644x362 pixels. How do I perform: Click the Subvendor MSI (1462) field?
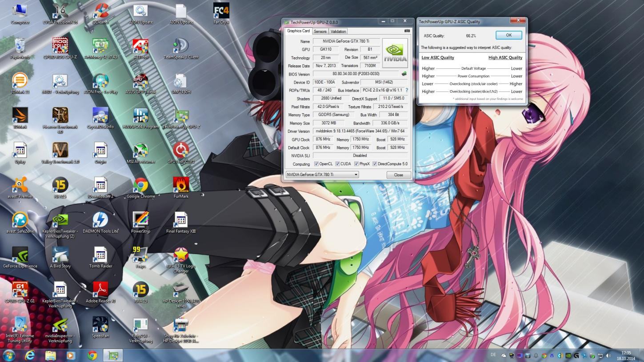point(384,82)
